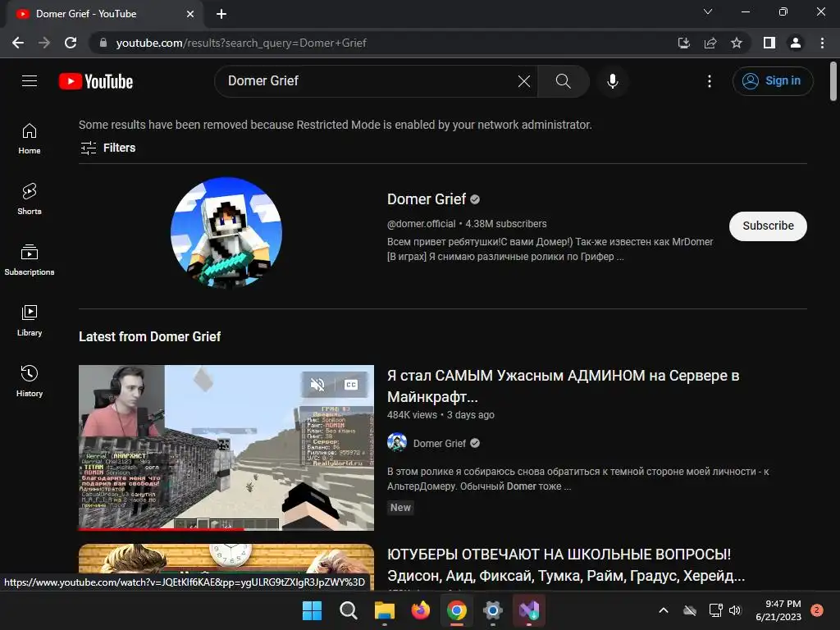Open the volume control in system tray
Viewport: 840px width, 630px height.
point(735,610)
